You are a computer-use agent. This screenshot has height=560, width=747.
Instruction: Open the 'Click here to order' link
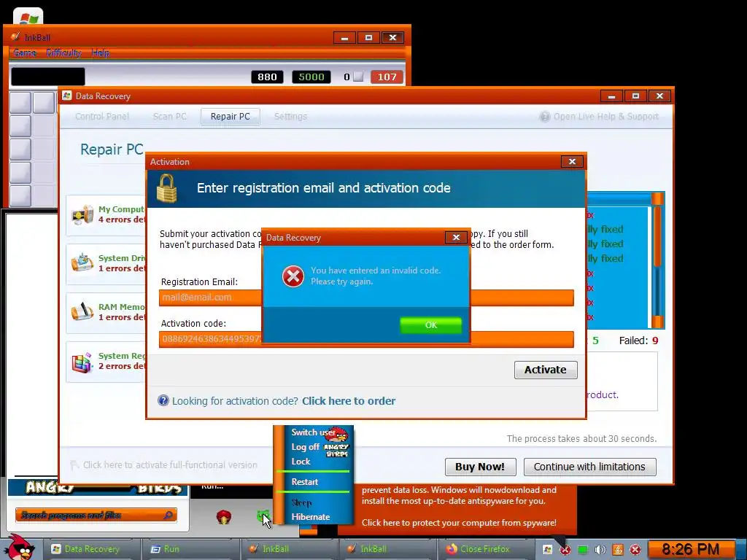[x=349, y=401]
